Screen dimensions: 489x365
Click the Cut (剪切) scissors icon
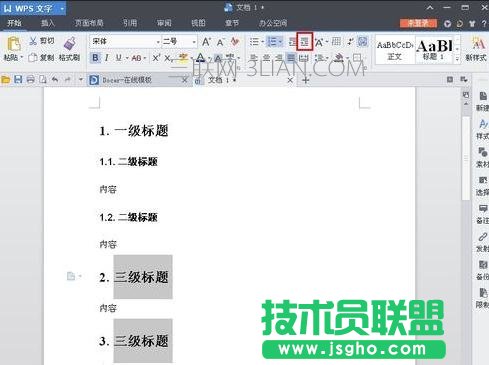tap(33, 41)
